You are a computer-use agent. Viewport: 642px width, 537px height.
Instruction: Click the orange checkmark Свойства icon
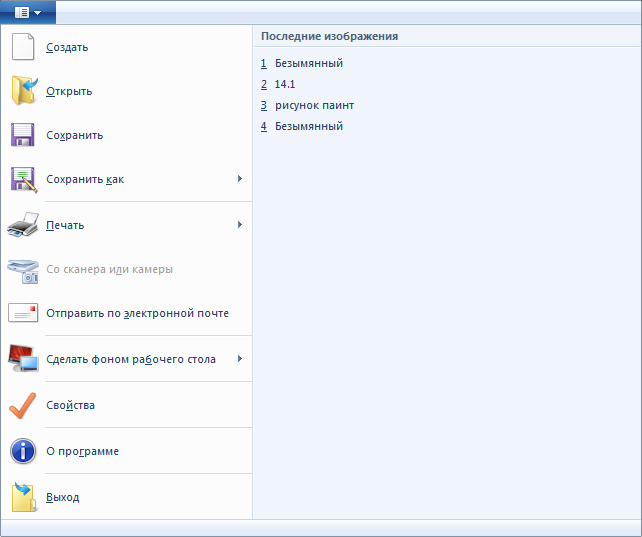tap(23, 405)
